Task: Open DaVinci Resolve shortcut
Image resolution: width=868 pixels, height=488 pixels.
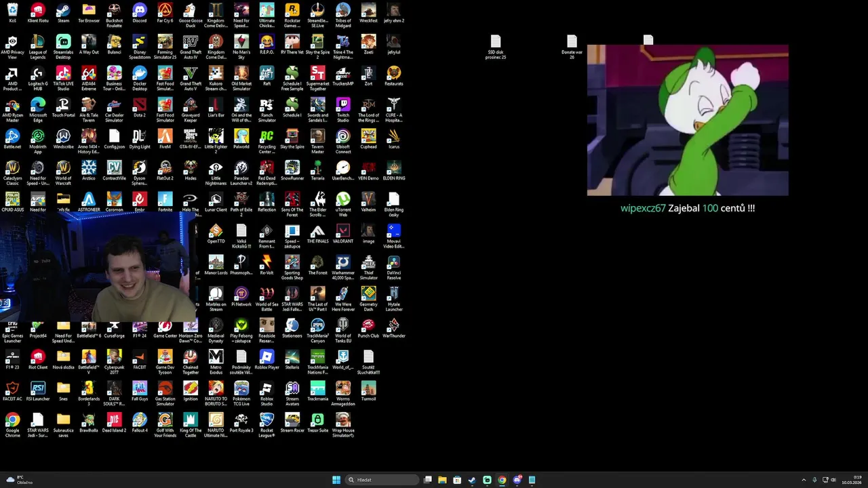Action: click(x=394, y=267)
